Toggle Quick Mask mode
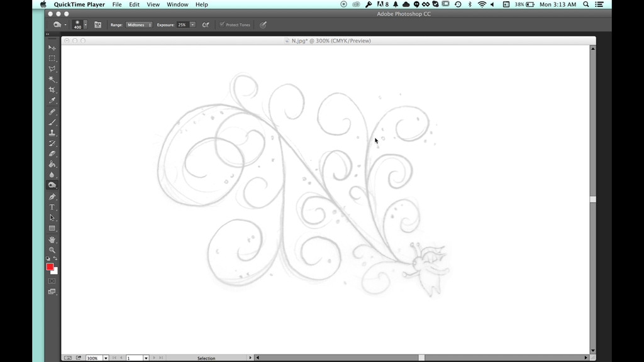Screen dimensions: 644x362 point(52,281)
